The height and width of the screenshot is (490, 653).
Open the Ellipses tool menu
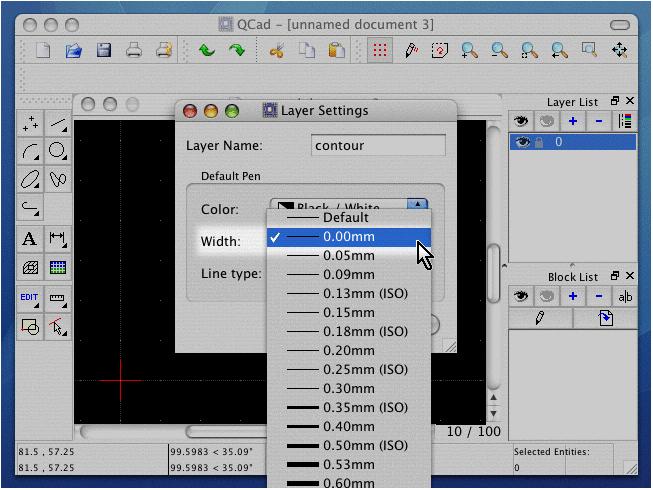[x=30, y=179]
